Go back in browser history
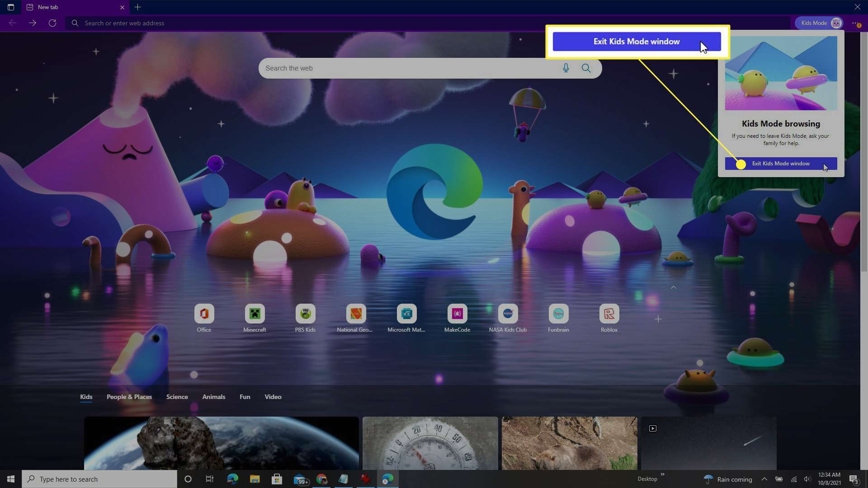This screenshot has width=868, height=488. coord(13,23)
